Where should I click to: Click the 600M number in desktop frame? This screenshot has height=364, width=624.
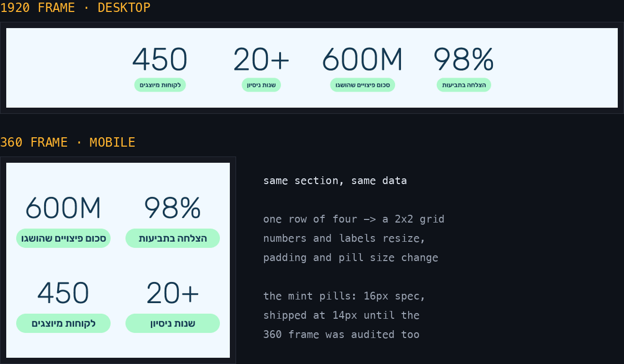[362, 59]
